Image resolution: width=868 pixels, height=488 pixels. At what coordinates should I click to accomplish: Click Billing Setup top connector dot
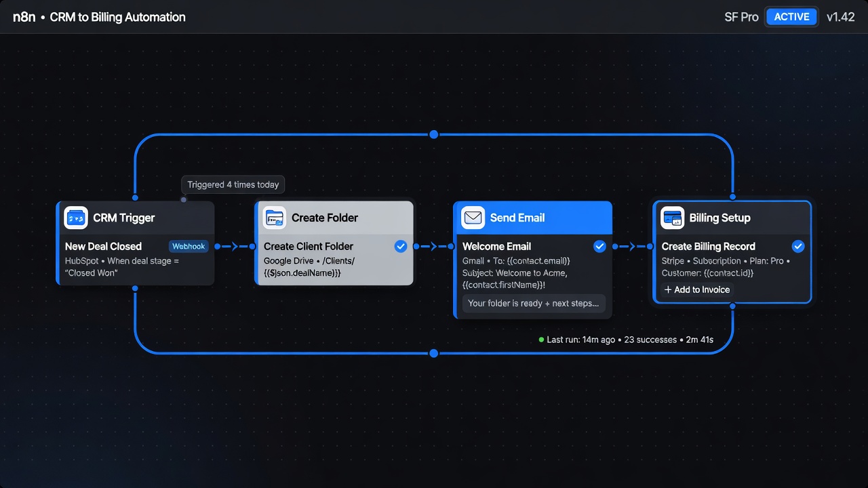732,197
